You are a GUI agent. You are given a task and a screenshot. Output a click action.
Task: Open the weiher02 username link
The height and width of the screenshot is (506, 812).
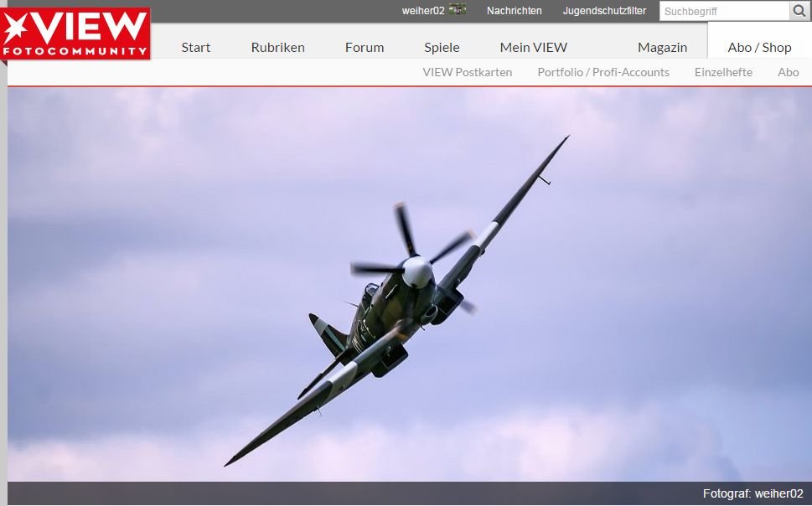click(422, 11)
